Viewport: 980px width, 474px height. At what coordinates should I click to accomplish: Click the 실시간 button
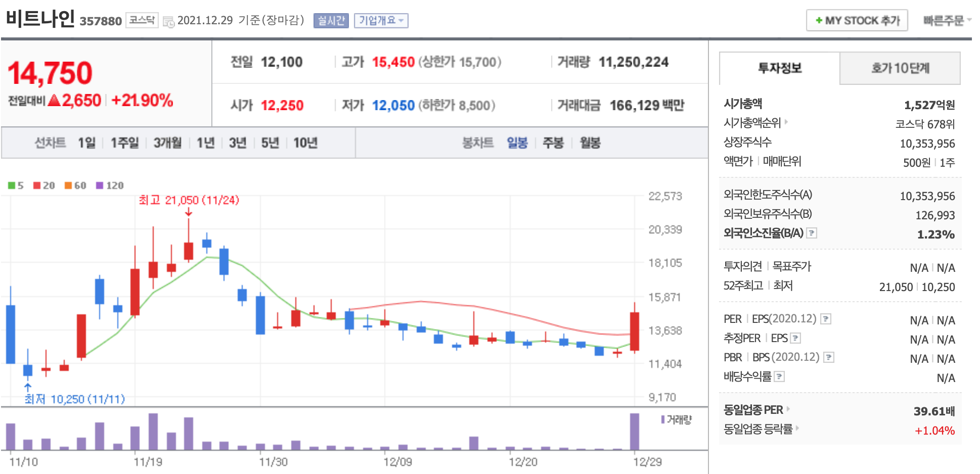coord(331,21)
